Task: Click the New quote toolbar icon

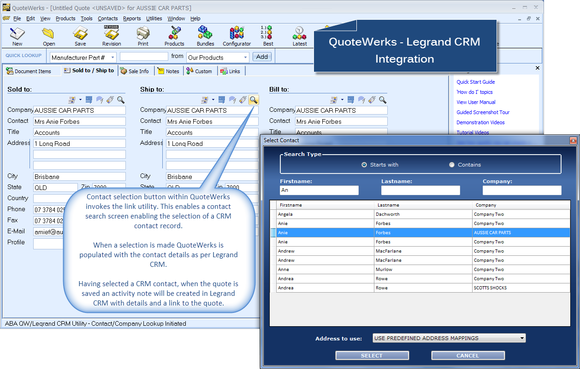Action: click(x=17, y=36)
